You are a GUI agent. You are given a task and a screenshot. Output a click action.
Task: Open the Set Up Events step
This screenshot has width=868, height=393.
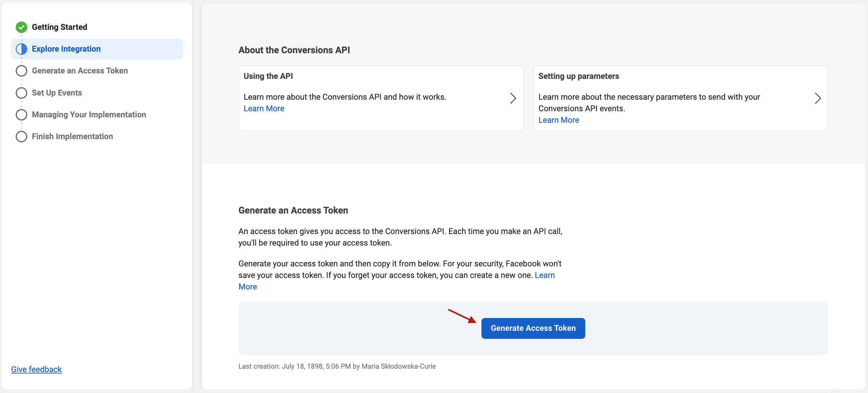click(x=57, y=93)
